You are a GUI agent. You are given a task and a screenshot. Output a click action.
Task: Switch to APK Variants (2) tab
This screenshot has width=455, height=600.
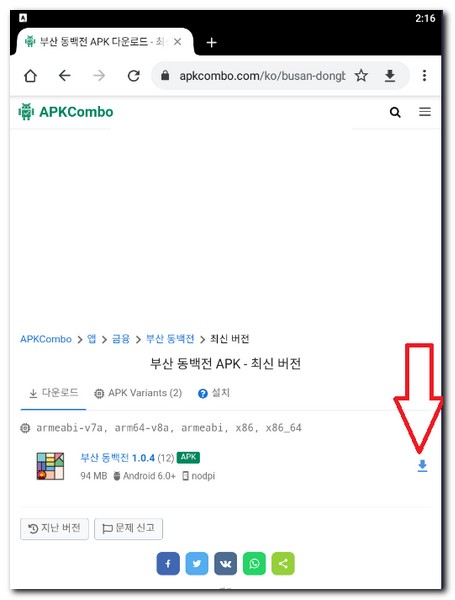pyautogui.click(x=138, y=393)
